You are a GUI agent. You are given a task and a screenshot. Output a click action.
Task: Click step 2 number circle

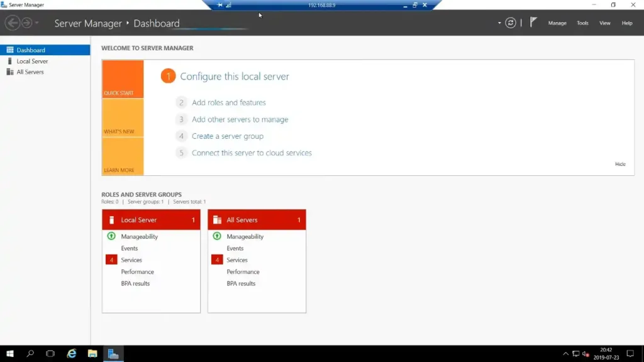coord(181,102)
